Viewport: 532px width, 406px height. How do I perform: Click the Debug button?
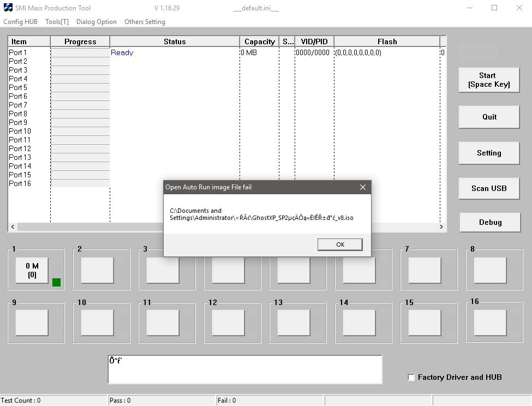point(490,222)
